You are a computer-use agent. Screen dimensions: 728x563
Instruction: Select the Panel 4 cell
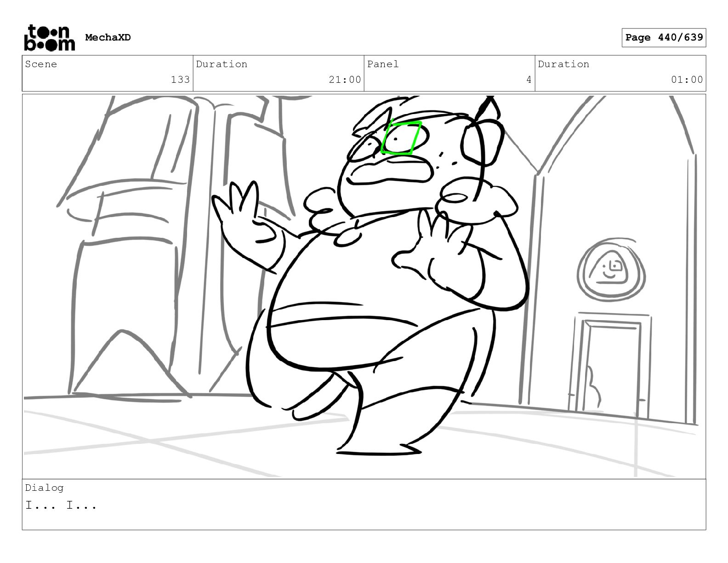[x=449, y=73]
